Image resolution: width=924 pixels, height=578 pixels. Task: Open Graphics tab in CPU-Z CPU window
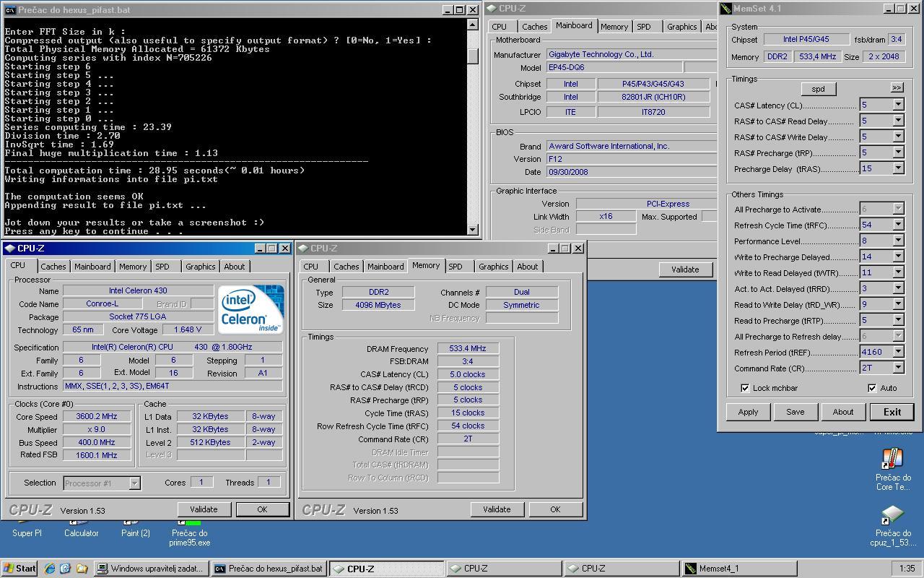point(200,267)
